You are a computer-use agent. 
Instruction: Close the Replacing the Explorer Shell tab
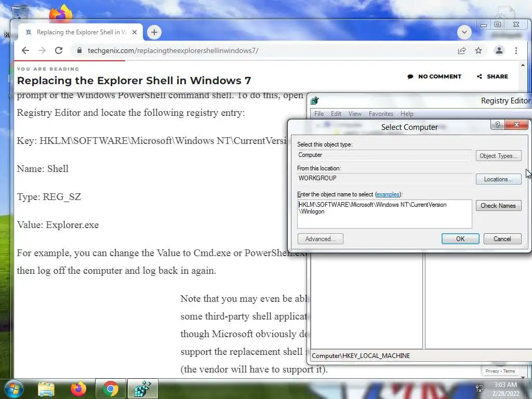pyautogui.click(x=135, y=32)
